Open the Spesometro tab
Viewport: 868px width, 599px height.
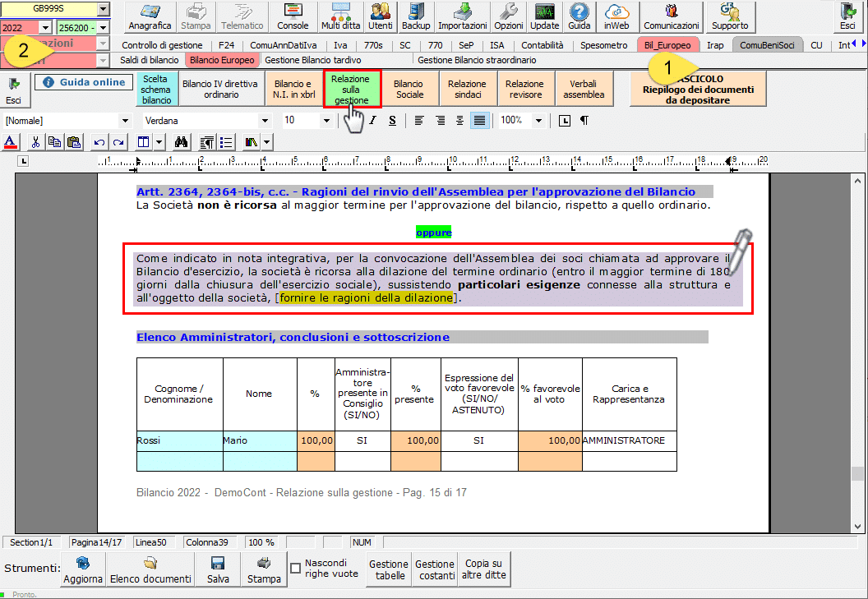(603, 45)
